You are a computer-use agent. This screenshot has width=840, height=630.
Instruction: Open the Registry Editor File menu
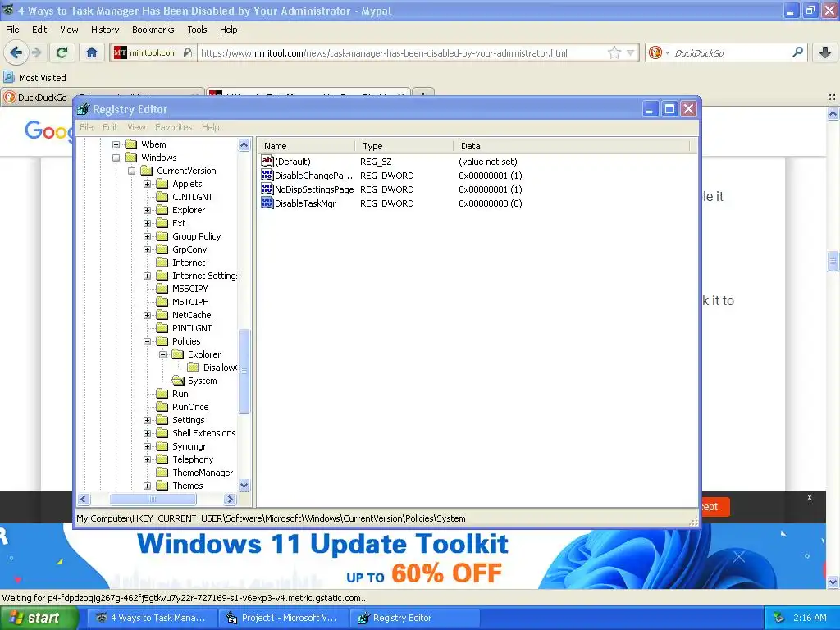86,127
